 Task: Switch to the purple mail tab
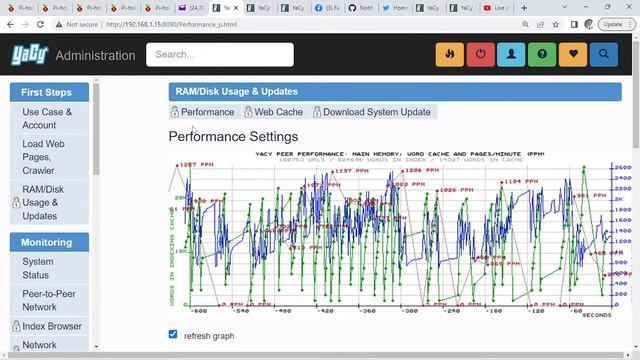coord(192,8)
